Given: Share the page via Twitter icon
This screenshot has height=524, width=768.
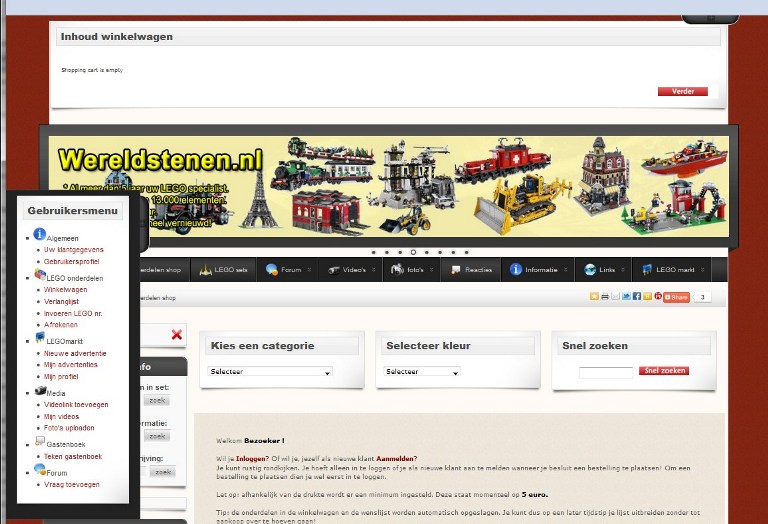Looking at the screenshot, I should [626, 296].
